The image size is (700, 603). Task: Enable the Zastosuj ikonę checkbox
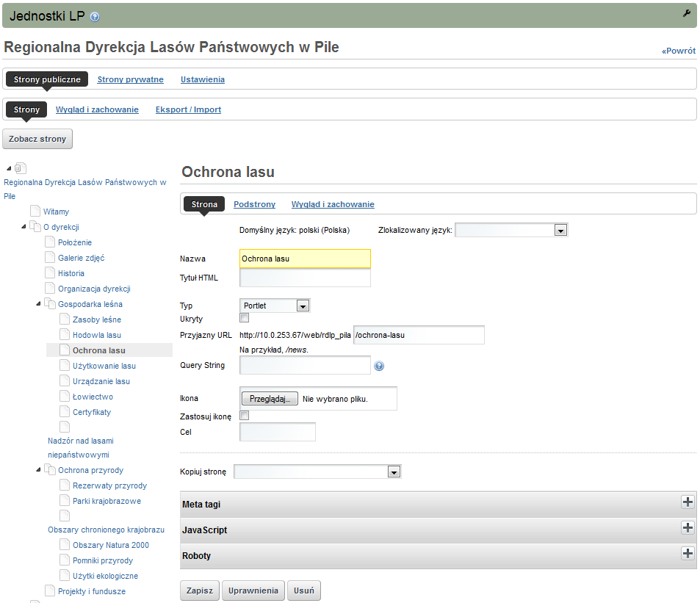coord(244,416)
